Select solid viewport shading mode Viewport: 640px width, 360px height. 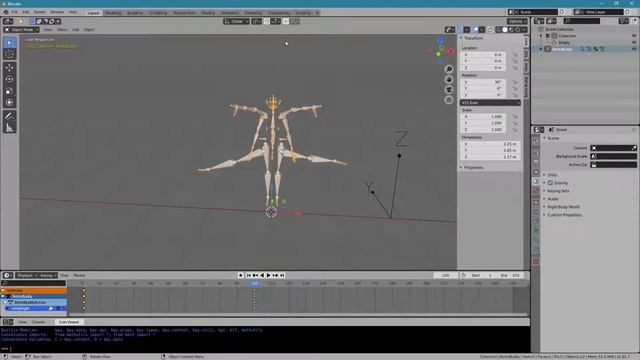505,29
